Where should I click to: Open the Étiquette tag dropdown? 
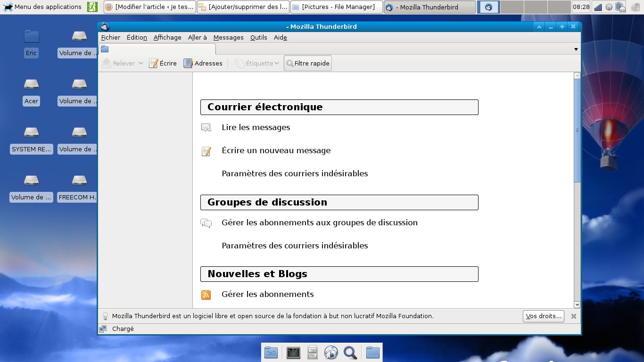tap(257, 63)
